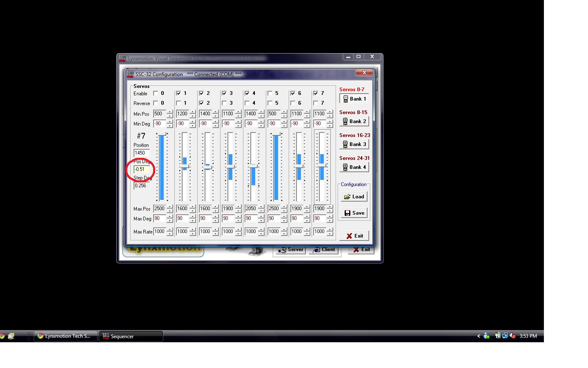Enable servo 5 checkbox
588x368 pixels.
pyautogui.click(x=270, y=93)
